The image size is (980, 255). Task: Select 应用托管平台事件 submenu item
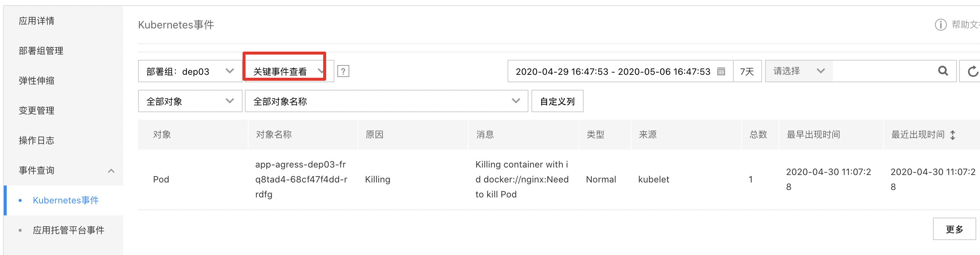tap(68, 230)
